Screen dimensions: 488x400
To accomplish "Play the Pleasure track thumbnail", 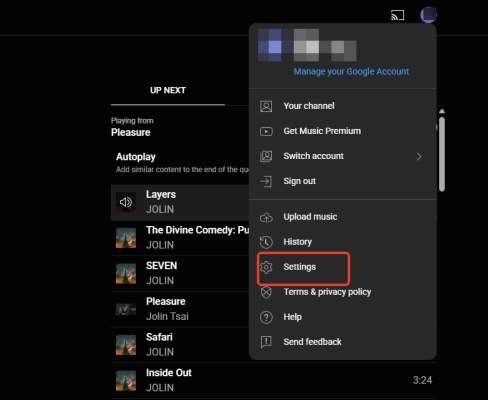I will click(126, 309).
